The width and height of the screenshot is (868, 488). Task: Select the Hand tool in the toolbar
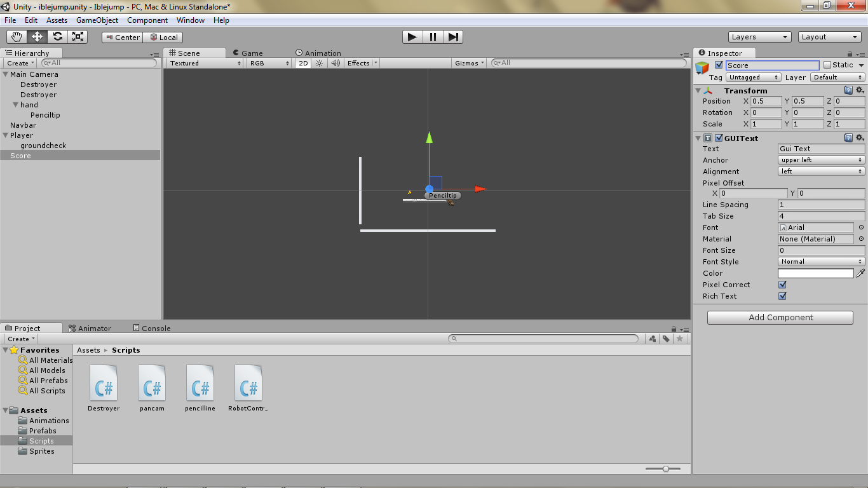[x=17, y=37]
